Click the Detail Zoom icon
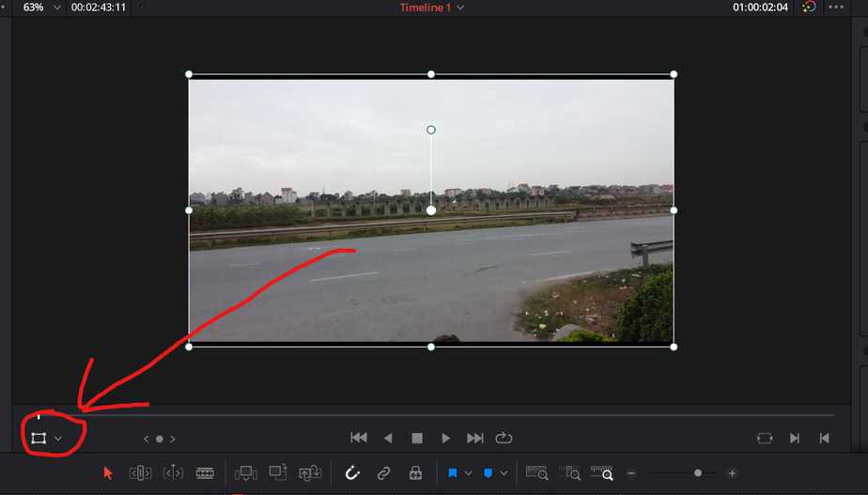868x495 pixels. point(569,472)
